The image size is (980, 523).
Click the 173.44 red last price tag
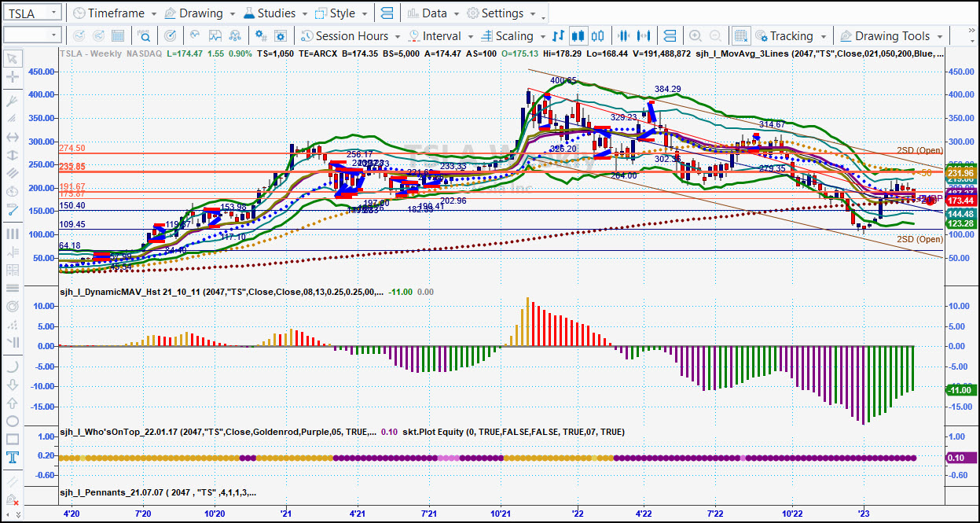pyautogui.click(x=961, y=202)
